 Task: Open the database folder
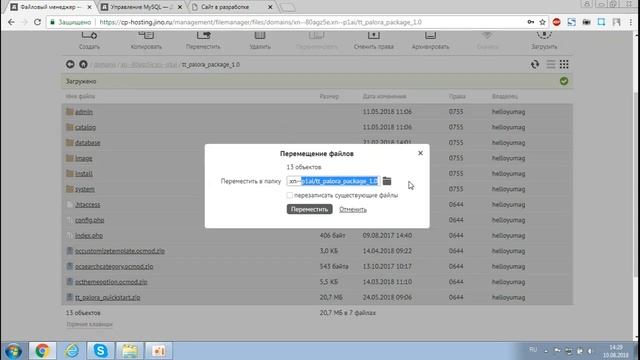[87, 143]
